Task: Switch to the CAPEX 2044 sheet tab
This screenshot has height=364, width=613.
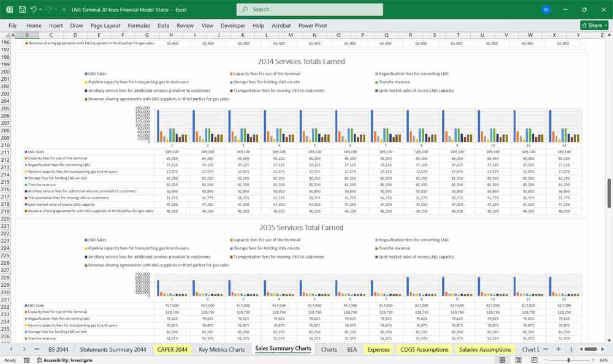Action: tap(172, 349)
